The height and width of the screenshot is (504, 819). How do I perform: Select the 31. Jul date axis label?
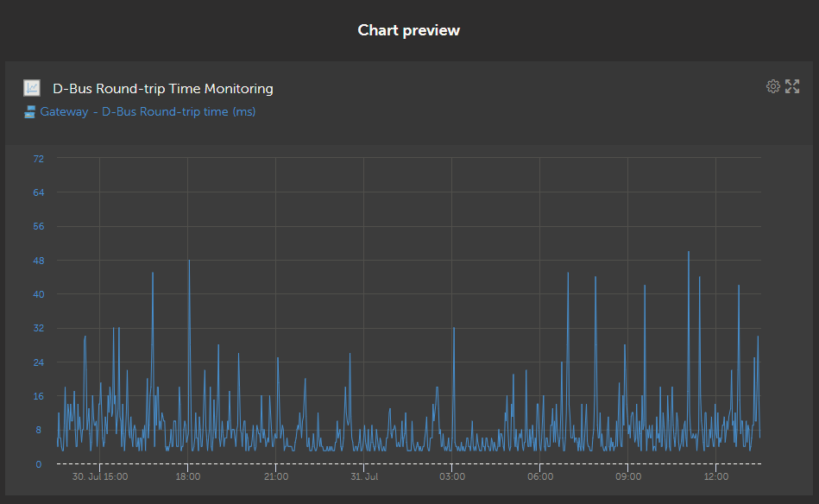364,476
